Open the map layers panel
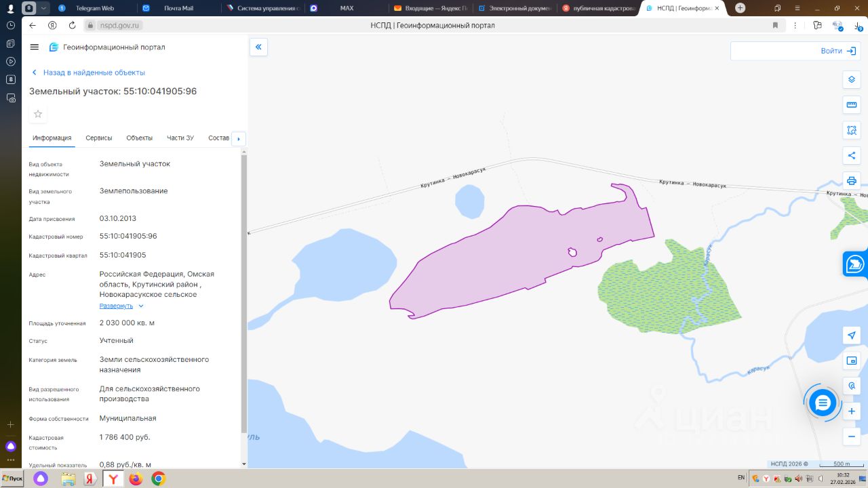868x488 pixels. point(852,79)
